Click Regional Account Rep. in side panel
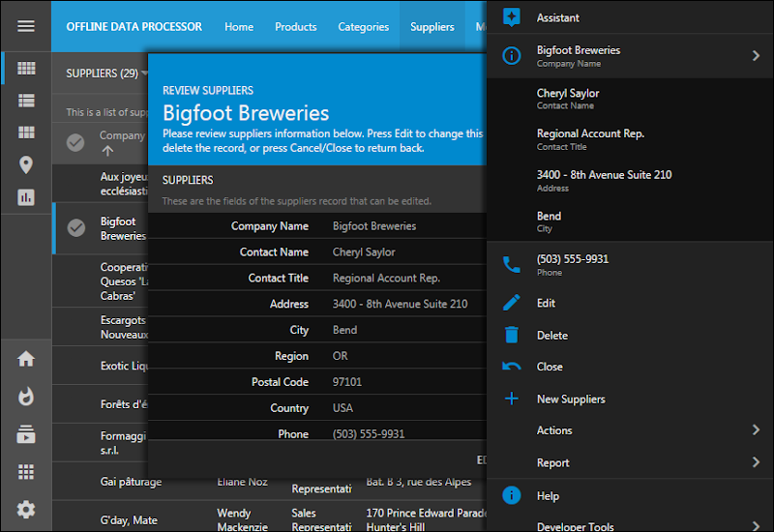 630,139
